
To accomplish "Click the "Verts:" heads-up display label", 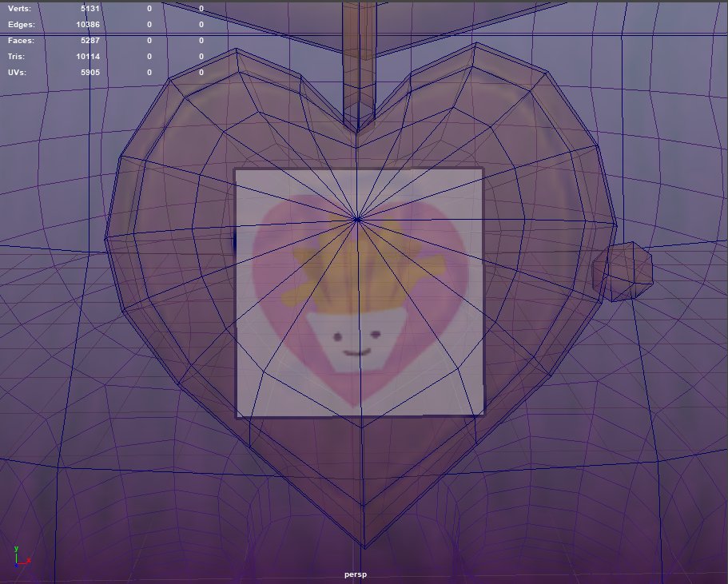I will (x=19, y=9).
